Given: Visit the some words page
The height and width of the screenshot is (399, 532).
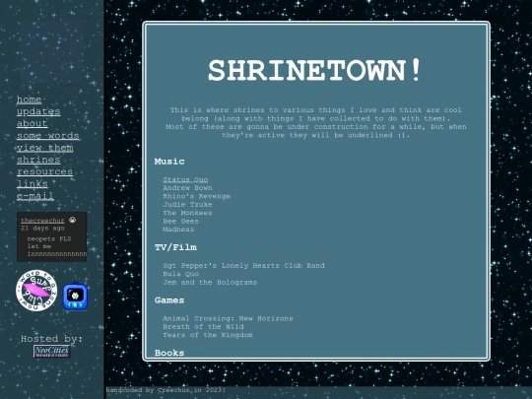Looking at the screenshot, I should [x=48, y=135].
